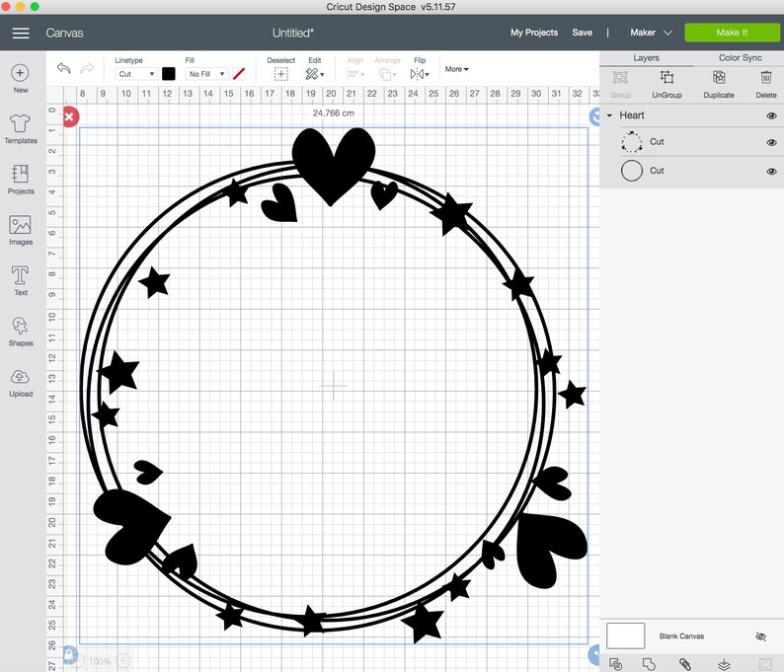The height and width of the screenshot is (672, 784).
Task: Select the plain-circle Cut layer thumbnail
Action: [x=632, y=171]
